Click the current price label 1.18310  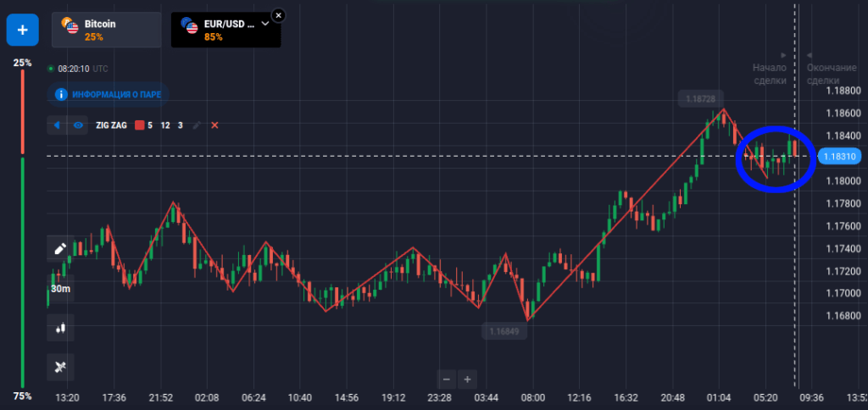coord(841,156)
